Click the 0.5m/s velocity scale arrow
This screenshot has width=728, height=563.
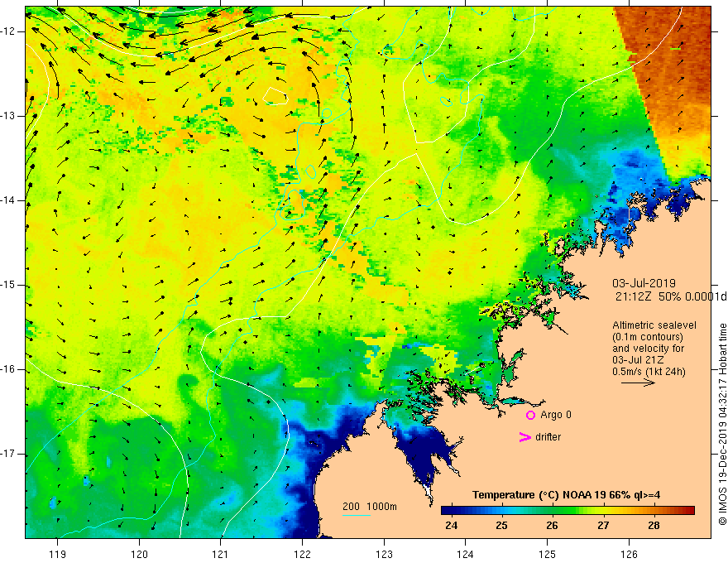coord(639,383)
